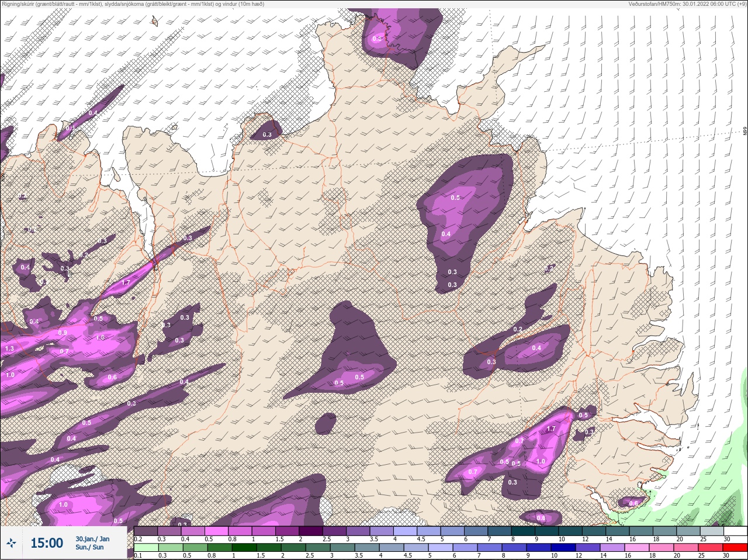Click the bright red swatch ending the bottom legend
748x560 pixels.
coord(735,548)
